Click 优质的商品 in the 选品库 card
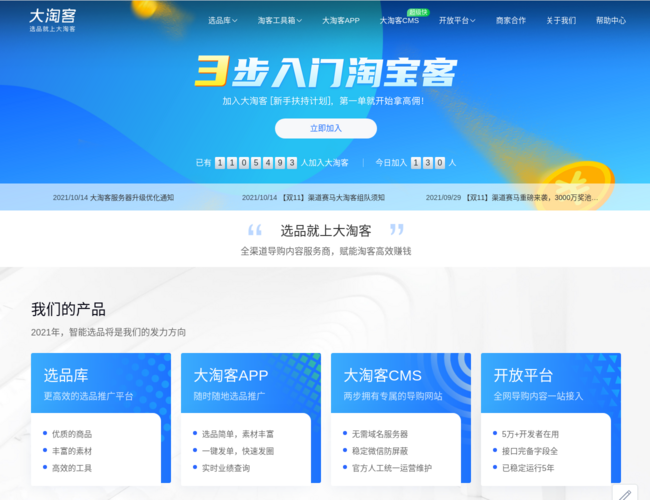The height and width of the screenshot is (500, 650). [72, 434]
